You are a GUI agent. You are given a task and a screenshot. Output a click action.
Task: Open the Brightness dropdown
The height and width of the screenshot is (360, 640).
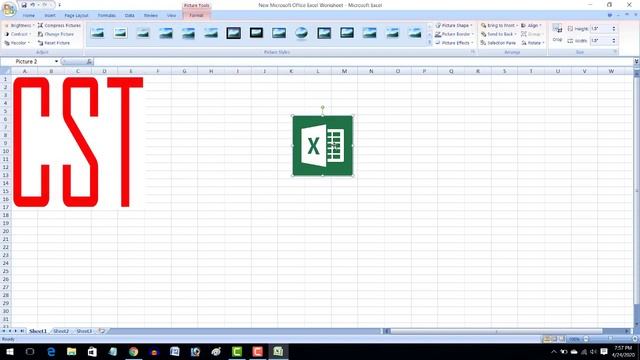click(19, 25)
